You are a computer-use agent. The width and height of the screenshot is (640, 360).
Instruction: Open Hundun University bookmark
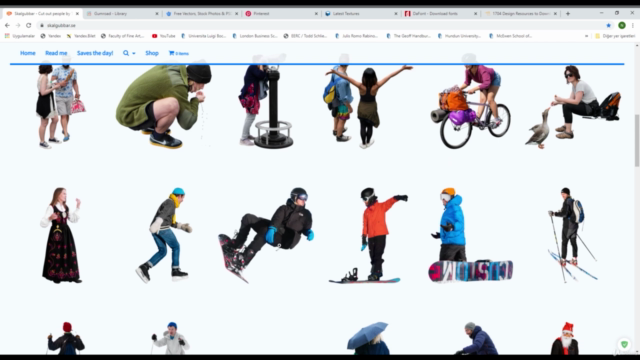click(460, 36)
